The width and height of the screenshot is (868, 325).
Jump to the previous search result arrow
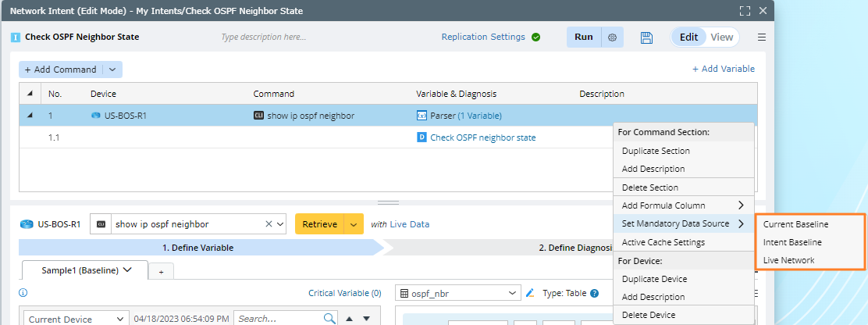click(350, 319)
